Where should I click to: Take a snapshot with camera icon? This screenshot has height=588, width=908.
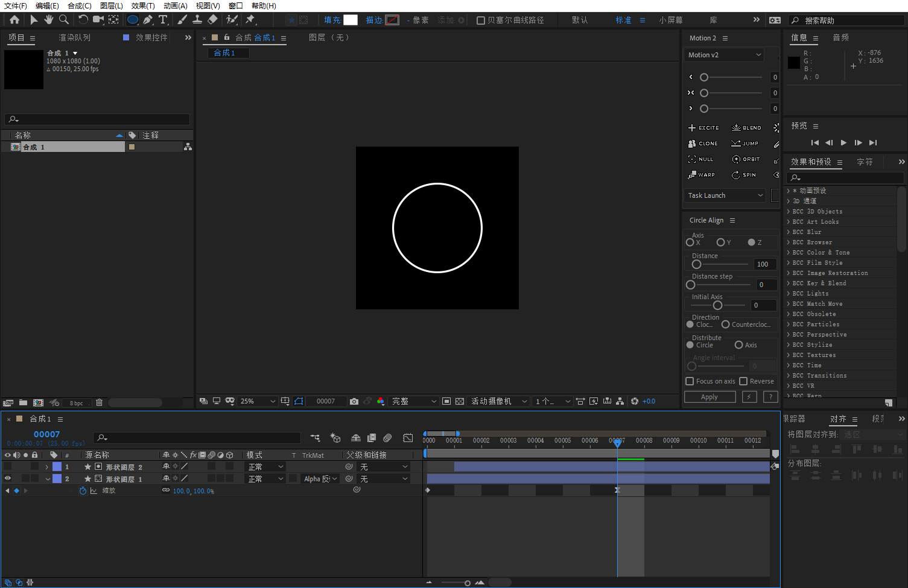pyautogui.click(x=354, y=401)
